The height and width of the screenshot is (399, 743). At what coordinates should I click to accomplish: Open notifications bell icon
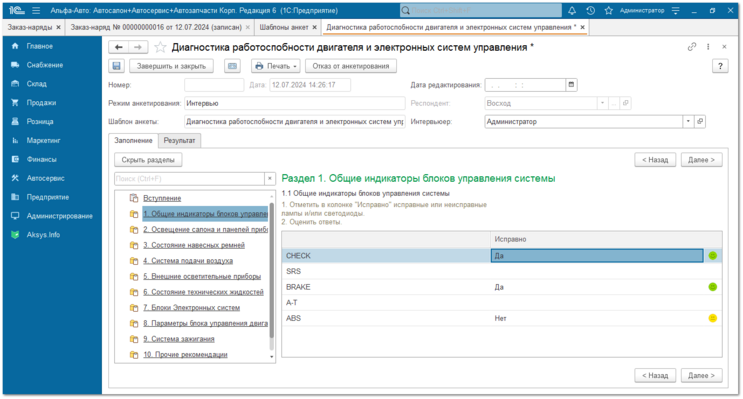[x=572, y=10]
